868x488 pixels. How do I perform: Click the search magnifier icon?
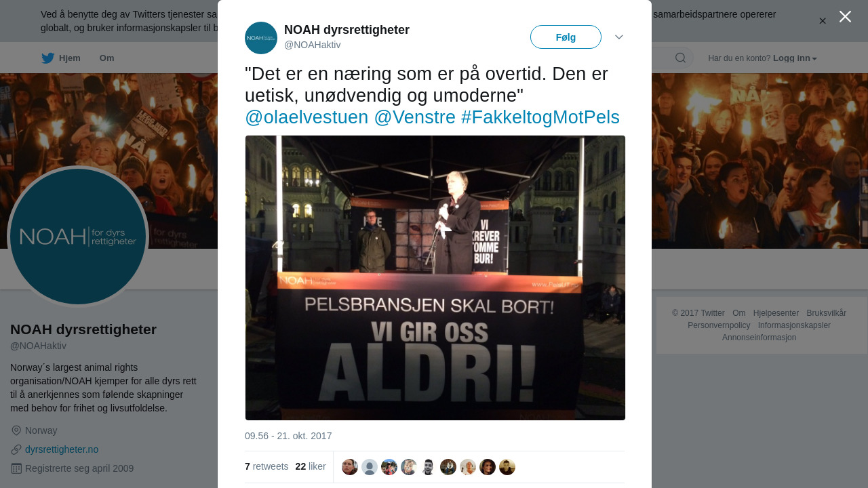coord(680,58)
